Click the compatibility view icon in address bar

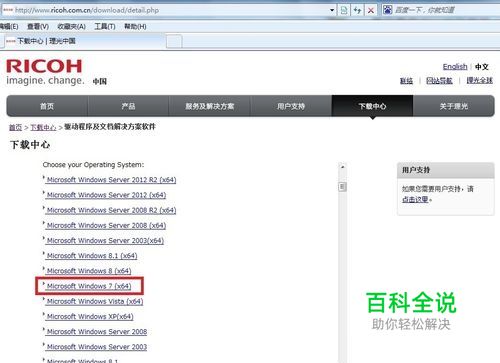[x=344, y=10]
